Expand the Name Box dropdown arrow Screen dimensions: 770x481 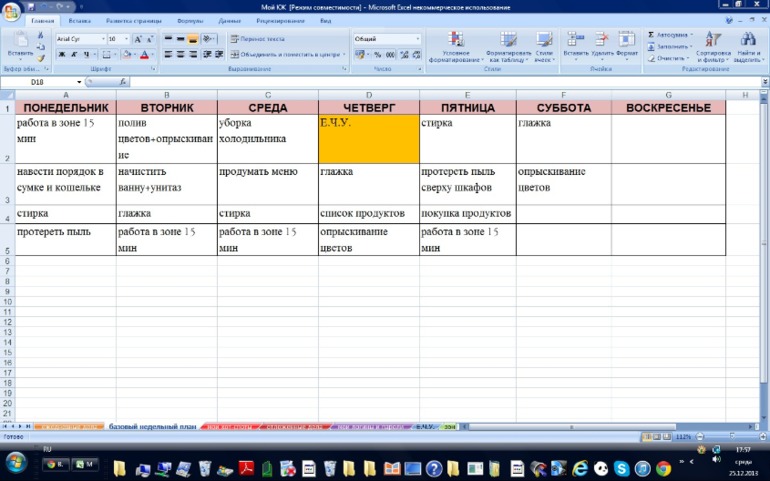point(80,82)
